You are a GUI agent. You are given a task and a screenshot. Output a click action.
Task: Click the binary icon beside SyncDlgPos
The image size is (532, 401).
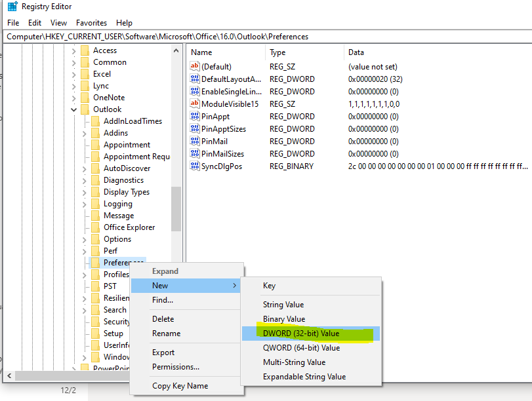194,166
